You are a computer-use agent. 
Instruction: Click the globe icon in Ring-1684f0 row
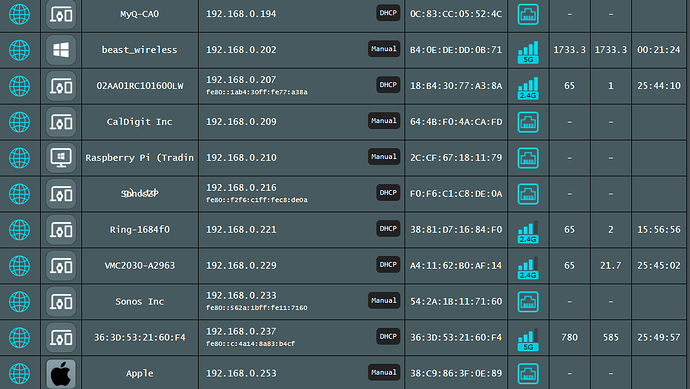coord(19,230)
